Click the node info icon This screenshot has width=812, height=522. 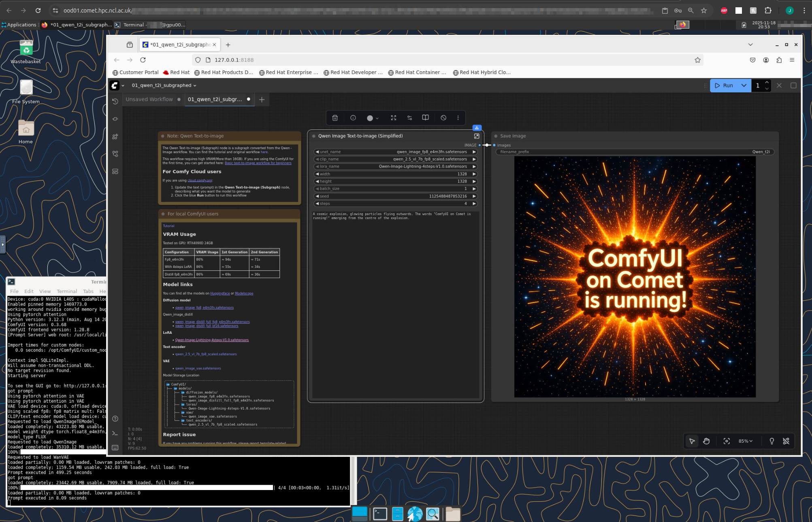click(x=353, y=118)
